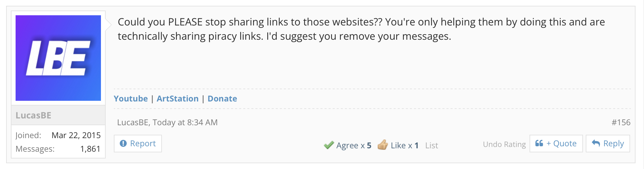
Task: Open the Youtube signature link
Action: 131,99
